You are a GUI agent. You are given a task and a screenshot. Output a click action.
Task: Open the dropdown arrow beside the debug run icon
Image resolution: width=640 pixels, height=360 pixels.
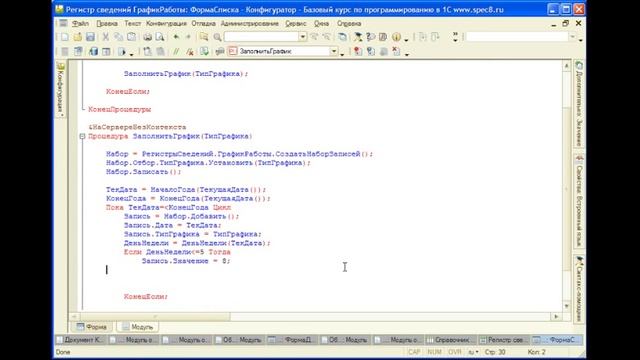tap(131, 53)
